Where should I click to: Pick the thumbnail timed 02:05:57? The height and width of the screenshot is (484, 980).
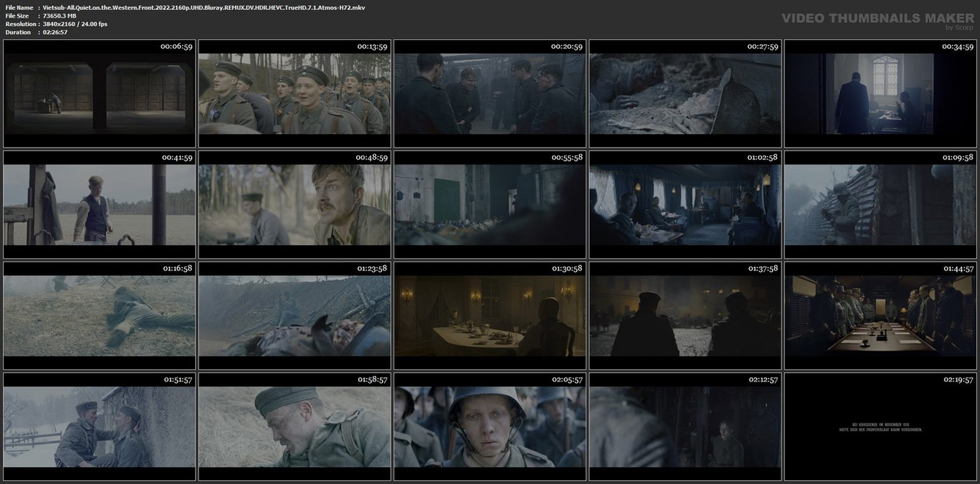point(490,427)
